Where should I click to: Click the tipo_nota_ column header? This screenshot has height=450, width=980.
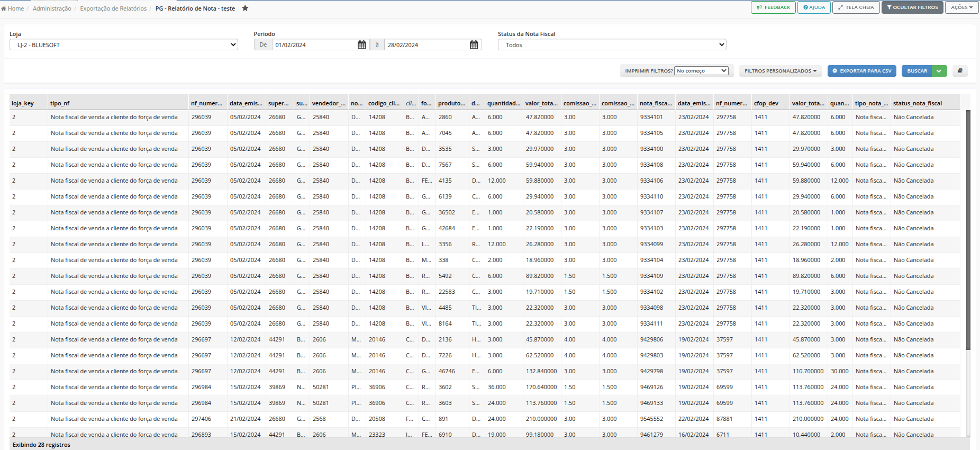point(872,103)
